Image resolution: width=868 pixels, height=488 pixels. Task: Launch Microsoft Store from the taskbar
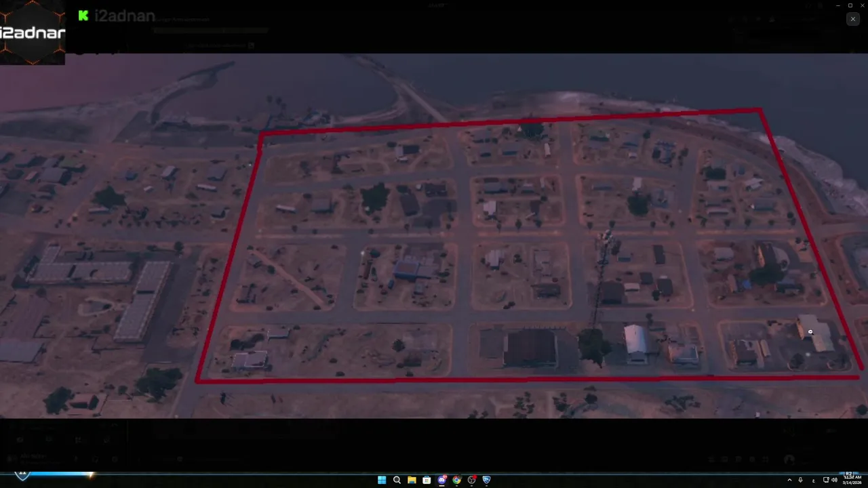(427, 480)
